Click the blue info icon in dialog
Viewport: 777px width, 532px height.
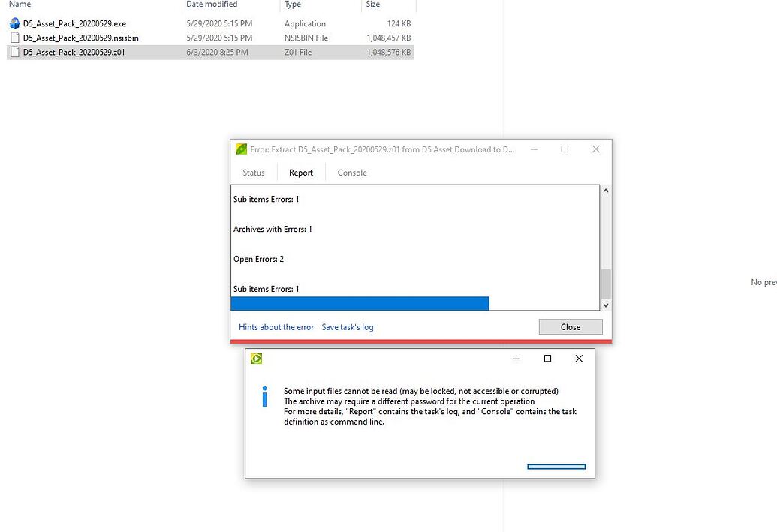click(x=264, y=397)
